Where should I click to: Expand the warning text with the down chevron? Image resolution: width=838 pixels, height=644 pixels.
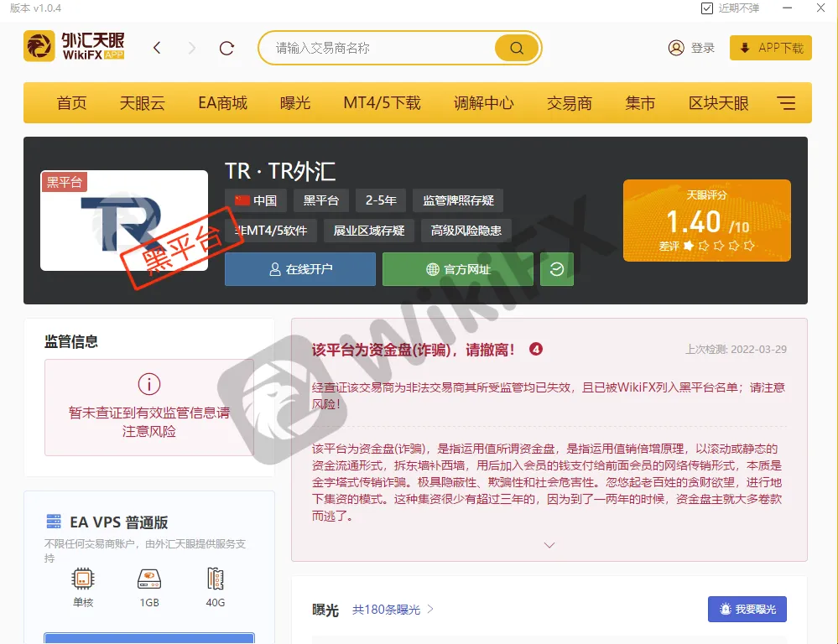pyautogui.click(x=549, y=544)
